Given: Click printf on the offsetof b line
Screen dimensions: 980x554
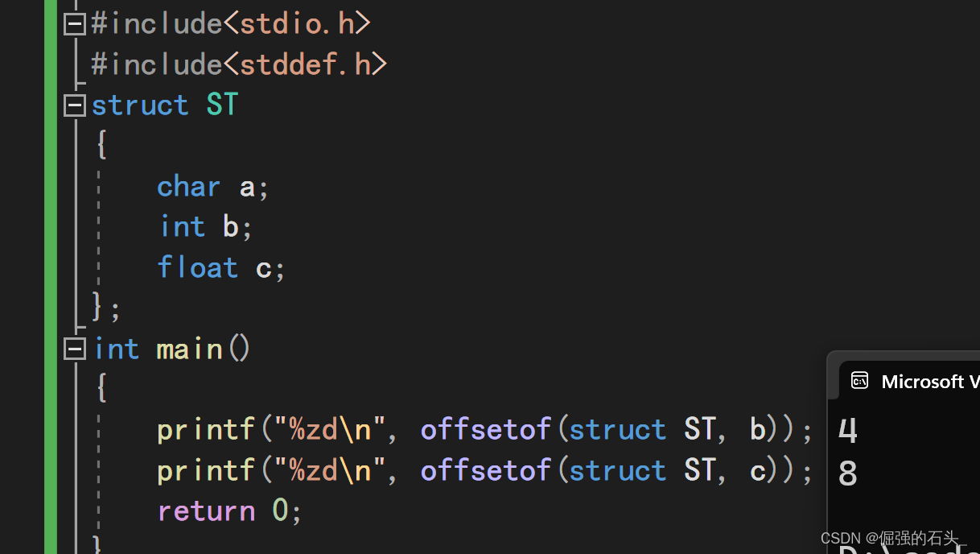Looking at the screenshot, I should click(x=206, y=430).
